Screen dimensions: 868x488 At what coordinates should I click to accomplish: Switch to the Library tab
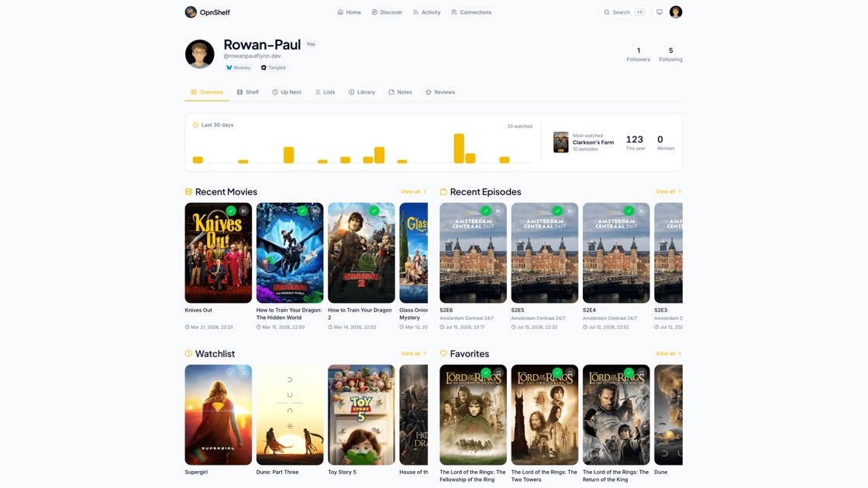[x=362, y=92]
